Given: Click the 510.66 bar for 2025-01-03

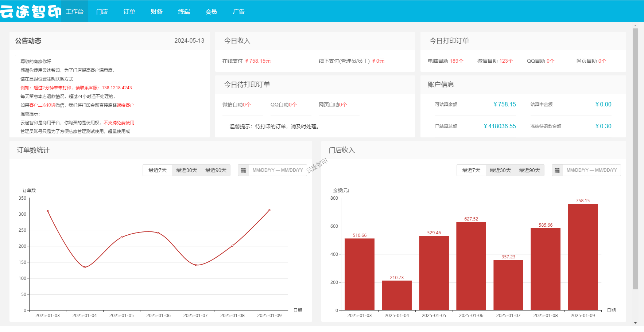Looking at the screenshot, I should [360, 274].
